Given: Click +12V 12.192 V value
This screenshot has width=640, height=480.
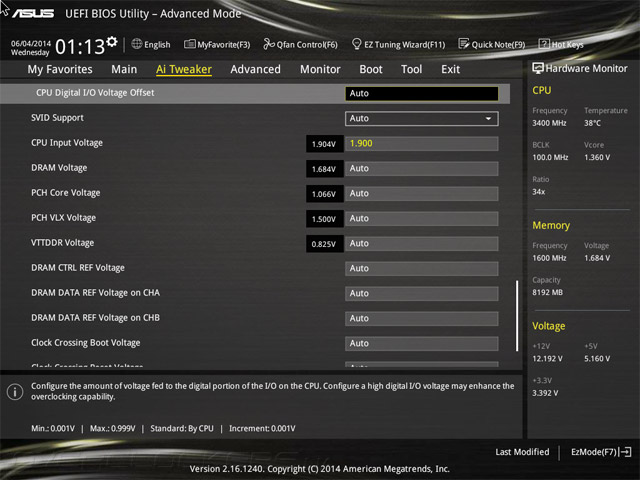Looking at the screenshot, I should (547, 358).
